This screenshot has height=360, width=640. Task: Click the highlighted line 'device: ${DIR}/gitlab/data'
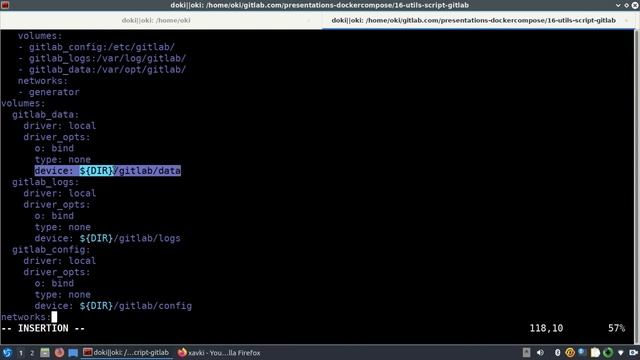pyautogui.click(x=107, y=171)
